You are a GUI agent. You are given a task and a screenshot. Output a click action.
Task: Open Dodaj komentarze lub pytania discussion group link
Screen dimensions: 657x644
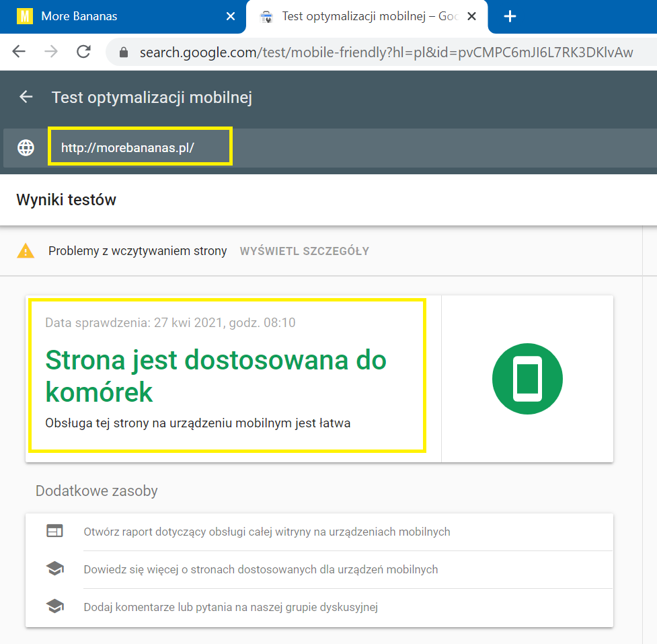tap(231, 607)
